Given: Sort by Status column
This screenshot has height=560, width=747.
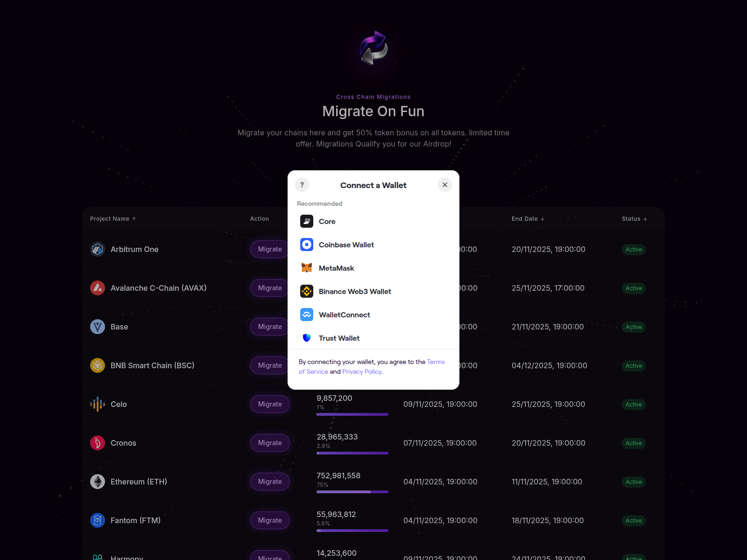Looking at the screenshot, I should pyautogui.click(x=634, y=219).
